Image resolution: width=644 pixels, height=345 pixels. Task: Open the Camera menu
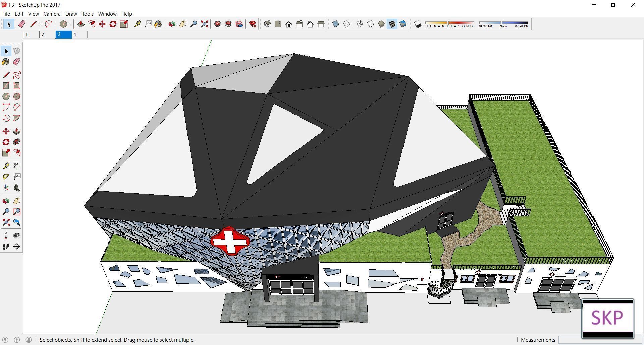[x=52, y=14]
